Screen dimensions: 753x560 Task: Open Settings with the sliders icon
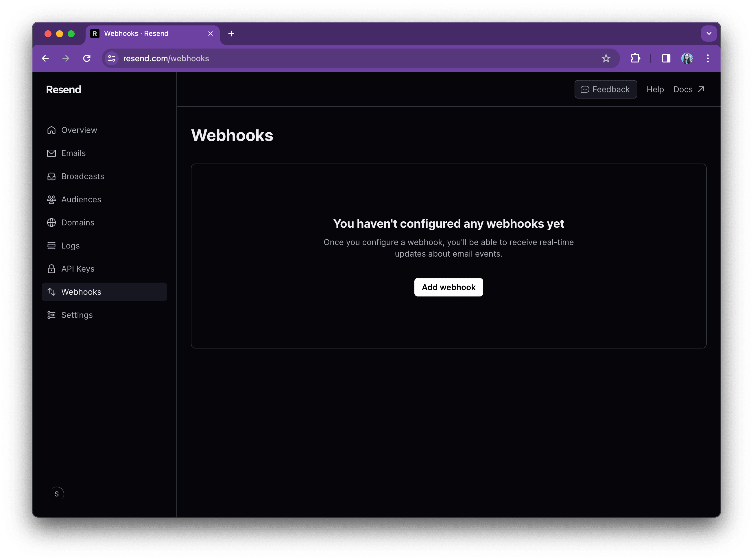[51, 315]
